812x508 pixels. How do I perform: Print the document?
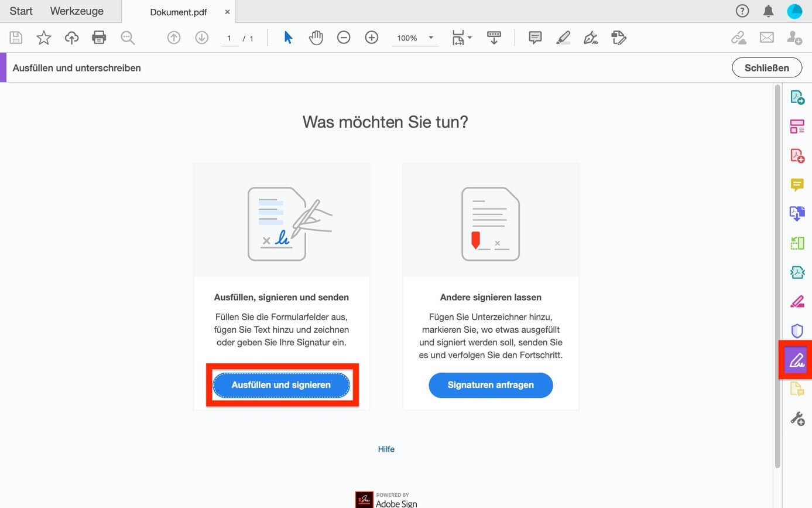tap(99, 38)
